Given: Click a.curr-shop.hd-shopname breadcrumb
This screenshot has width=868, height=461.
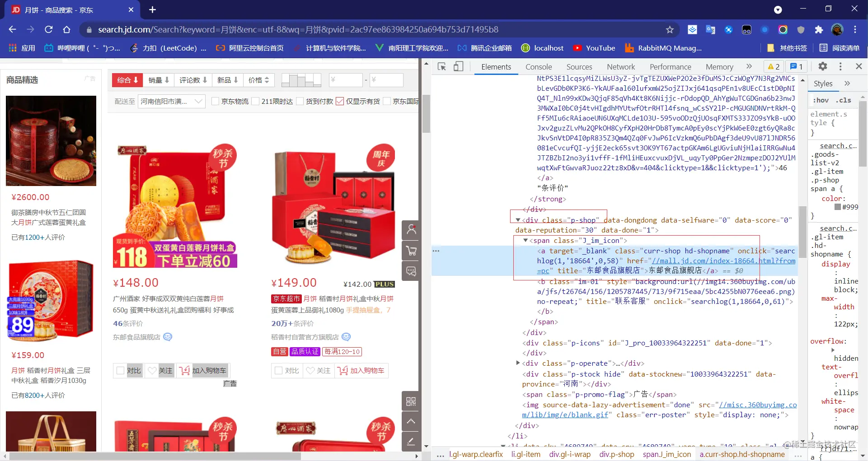Looking at the screenshot, I should (742, 454).
